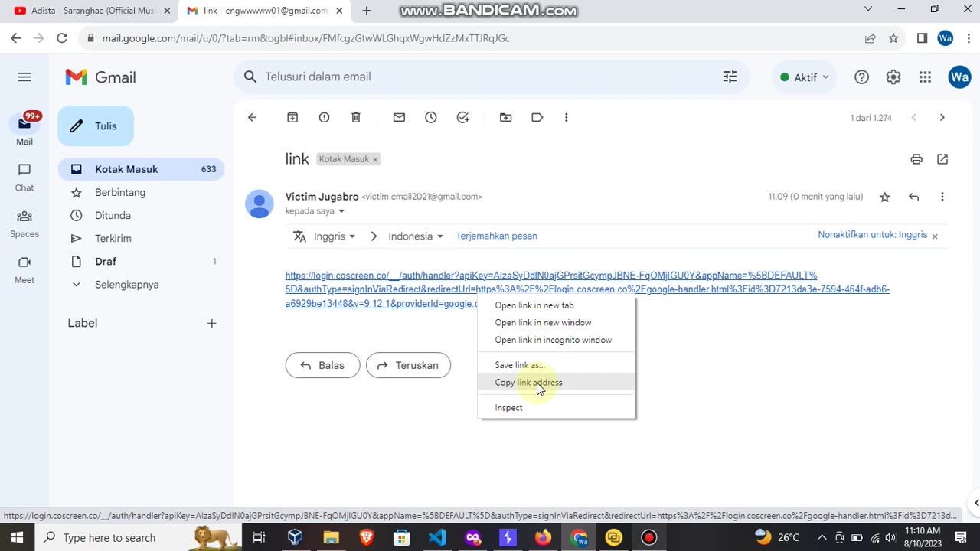Click Terjemahkan pesan link
This screenshot has width=980, height=551.
click(x=496, y=236)
